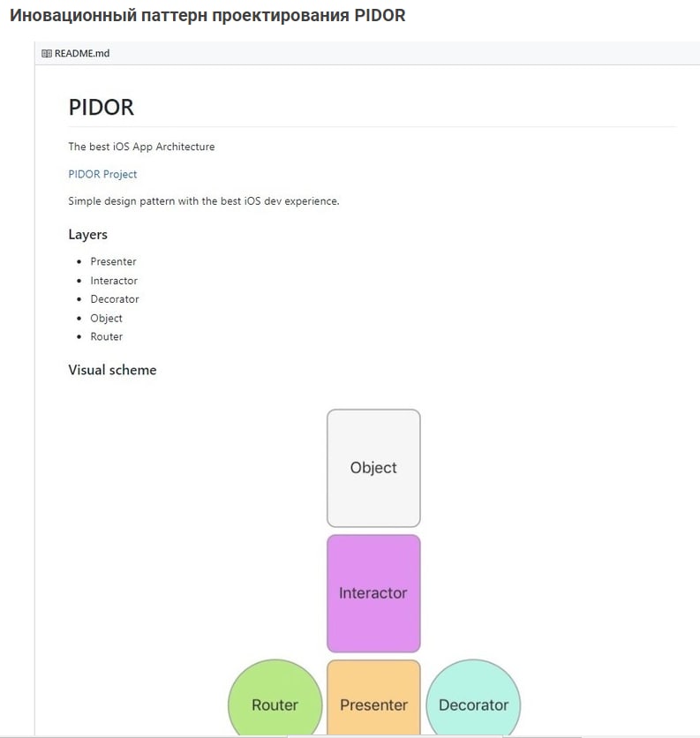
Task: Select Object in the Layers list
Action: coord(106,318)
